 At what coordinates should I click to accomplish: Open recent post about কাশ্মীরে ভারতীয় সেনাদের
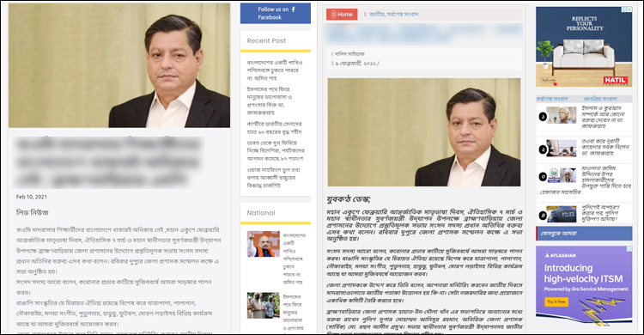(x=275, y=128)
